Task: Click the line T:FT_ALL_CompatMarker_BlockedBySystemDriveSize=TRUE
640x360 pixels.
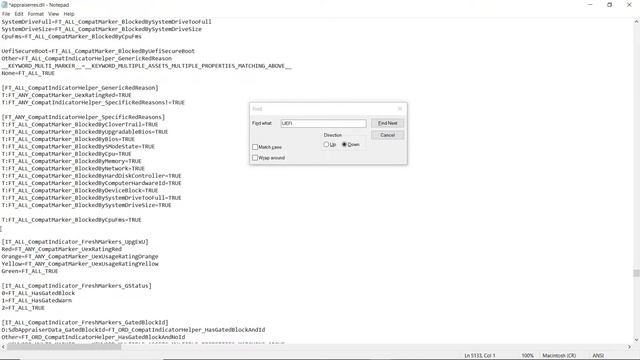Action: point(86,205)
